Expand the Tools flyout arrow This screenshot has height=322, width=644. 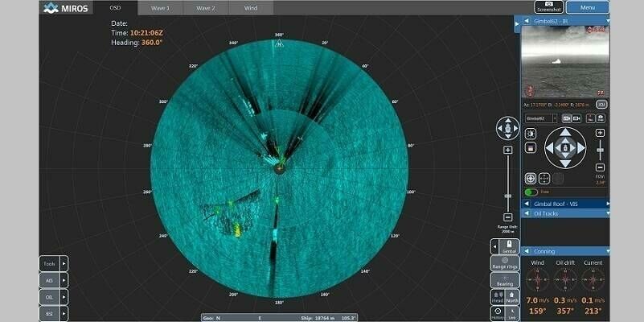[64, 263]
